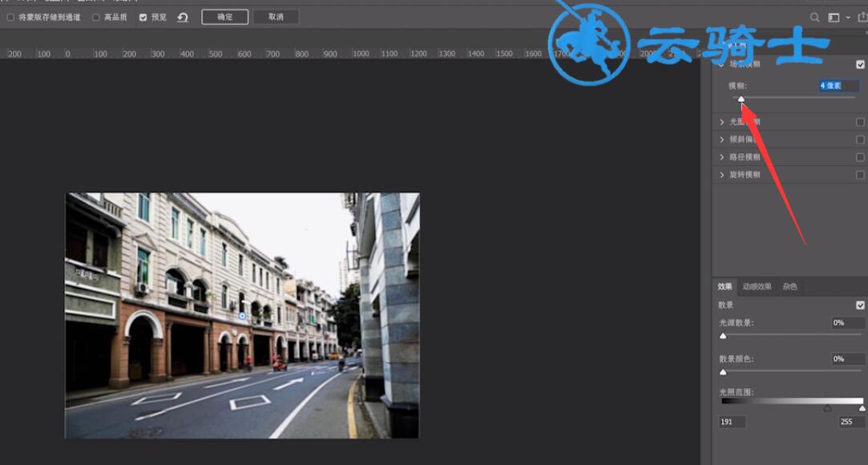Click the 散景颜色 slider handle
Viewport: 868px width, 465px height.
coord(723,372)
